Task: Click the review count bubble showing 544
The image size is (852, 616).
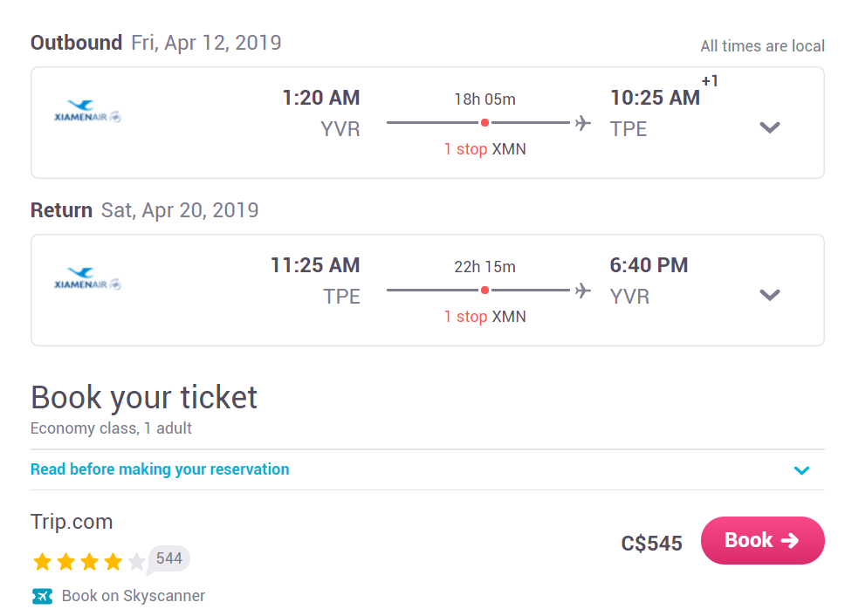Action: [168, 559]
